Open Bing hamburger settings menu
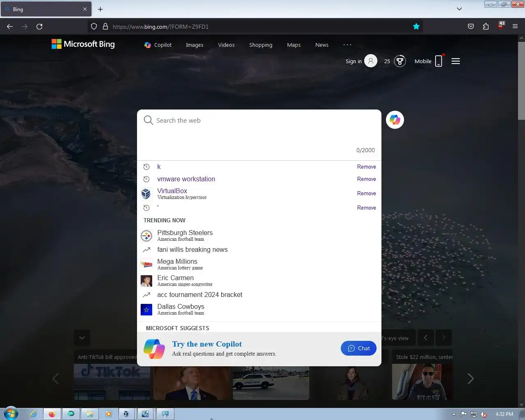Screen dimensions: 525x420 point(456,61)
